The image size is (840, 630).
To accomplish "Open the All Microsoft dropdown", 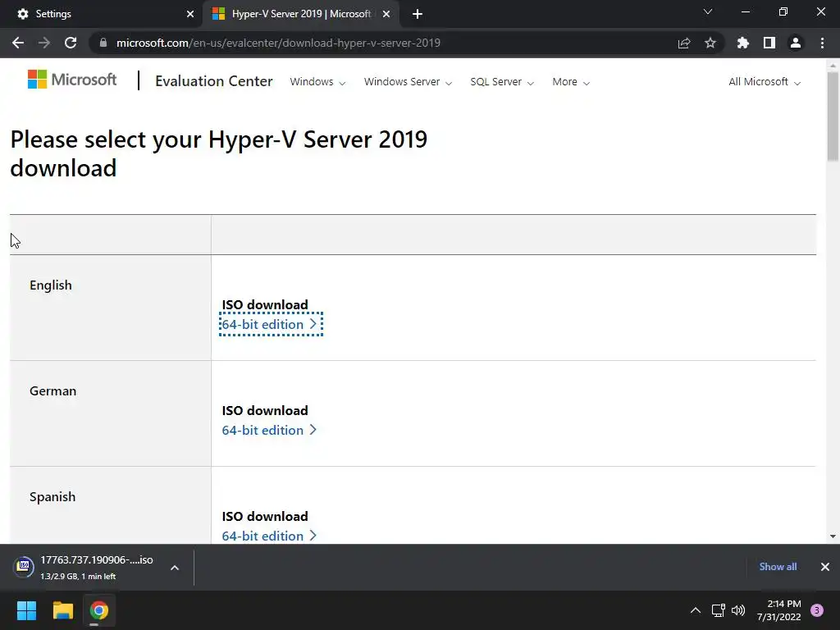I will click(x=765, y=82).
